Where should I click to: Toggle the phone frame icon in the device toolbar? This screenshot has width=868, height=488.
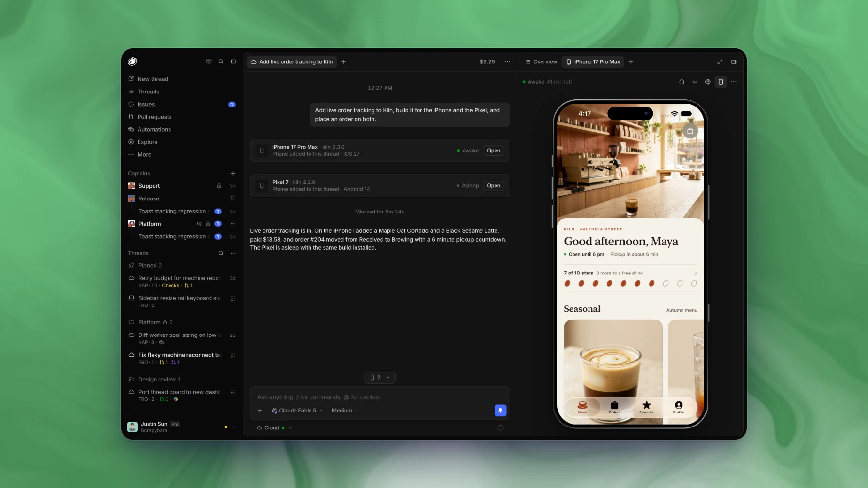pyautogui.click(x=721, y=82)
